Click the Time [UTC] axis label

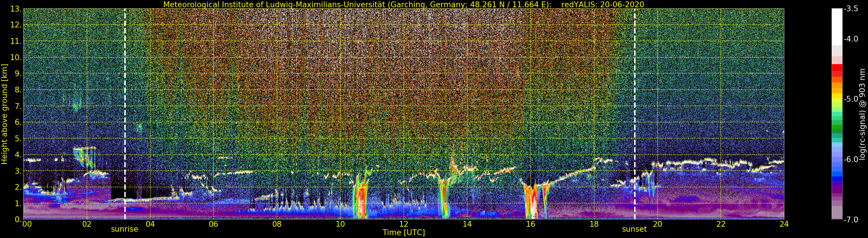pos(404,233)
